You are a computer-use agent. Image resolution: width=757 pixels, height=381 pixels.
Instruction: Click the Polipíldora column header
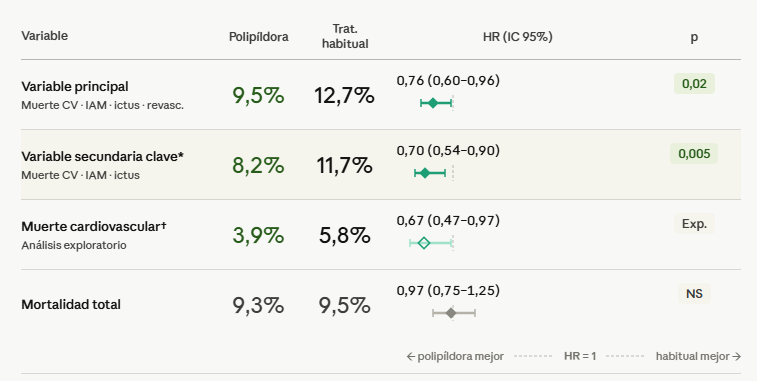coord(259,37)
